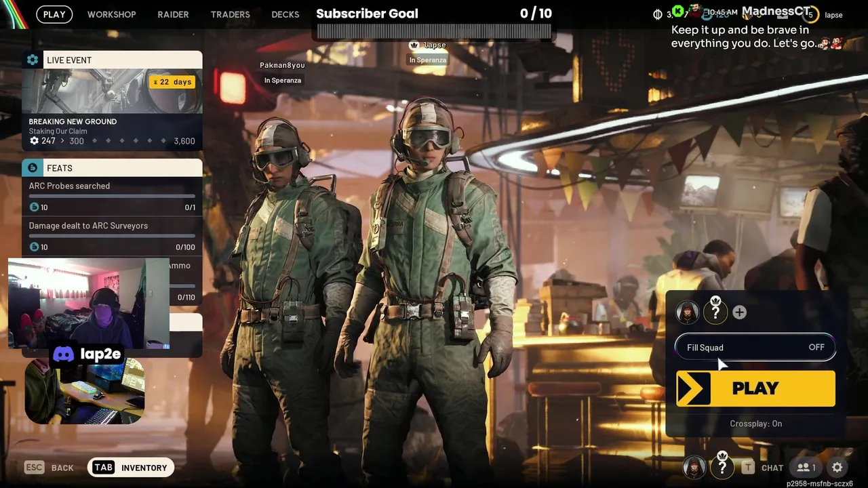Start matchmaking with yellow PLAY button
The width and height of the screenshot is (868, 488).
[755, 388]
